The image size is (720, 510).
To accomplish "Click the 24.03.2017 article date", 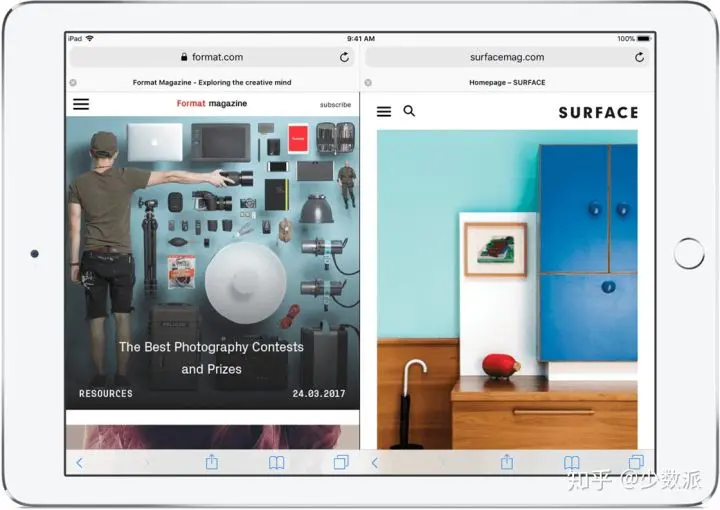I will (319, 393).
